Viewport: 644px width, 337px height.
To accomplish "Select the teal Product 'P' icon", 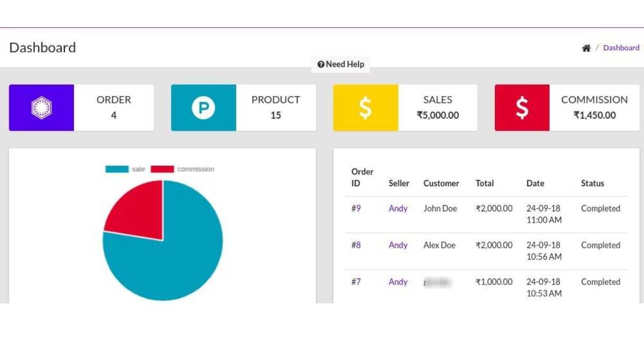I will 204,107.
